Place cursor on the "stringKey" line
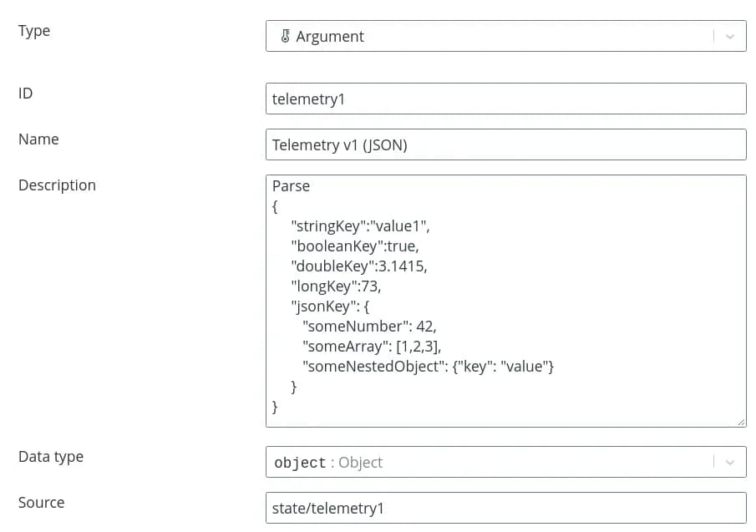The width and height of the screenshot is (756, 532). pos(359,225)
